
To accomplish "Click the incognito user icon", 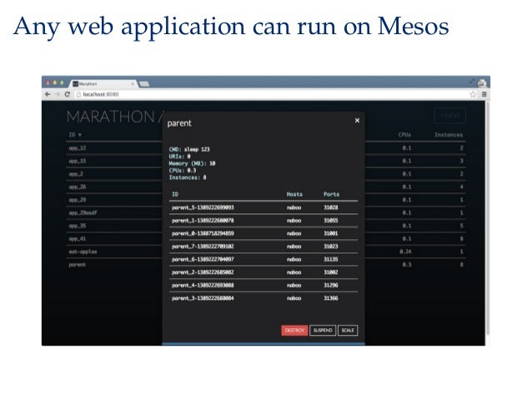I will (482, 82).
